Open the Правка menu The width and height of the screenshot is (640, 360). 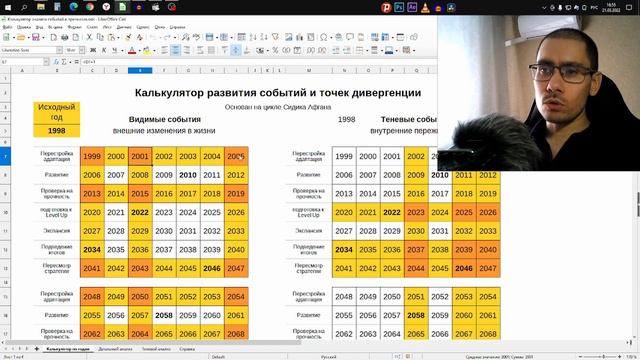(x=24, y=27)
